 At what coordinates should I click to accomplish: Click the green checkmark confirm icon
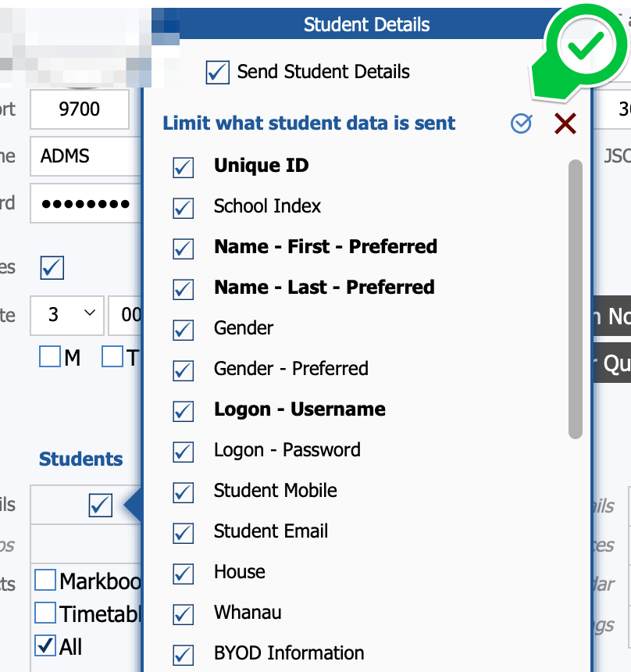pos(586,47)
